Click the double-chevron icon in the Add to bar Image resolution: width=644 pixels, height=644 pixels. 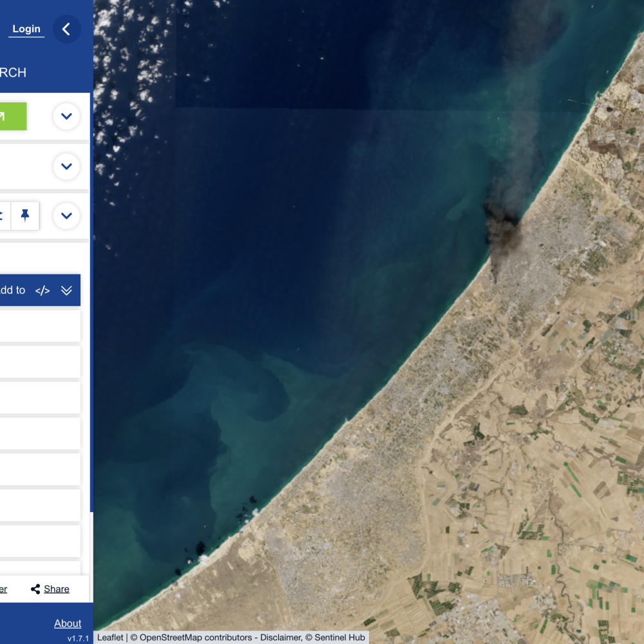coord(66,290)
